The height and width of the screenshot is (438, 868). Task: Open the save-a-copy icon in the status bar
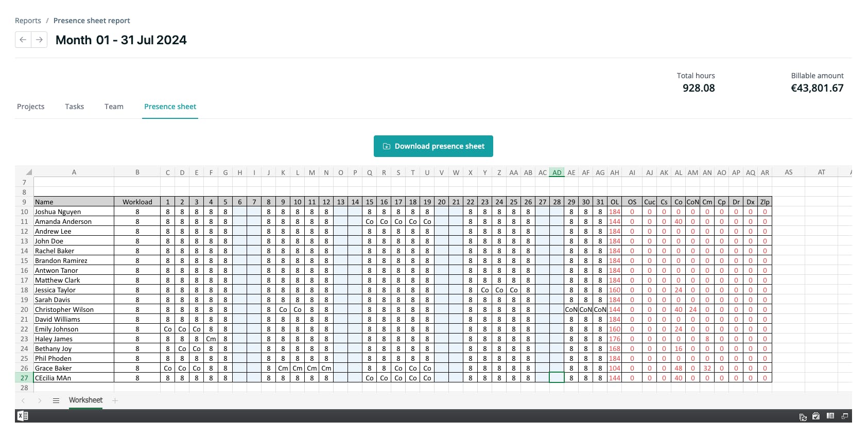click(x=816, y=416)
